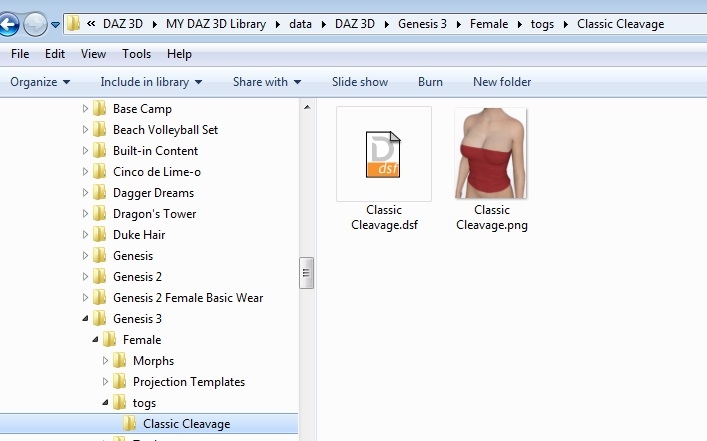Expand the Built-in Content folder
This screenshot has height=441, width=707.
[85, 151]
